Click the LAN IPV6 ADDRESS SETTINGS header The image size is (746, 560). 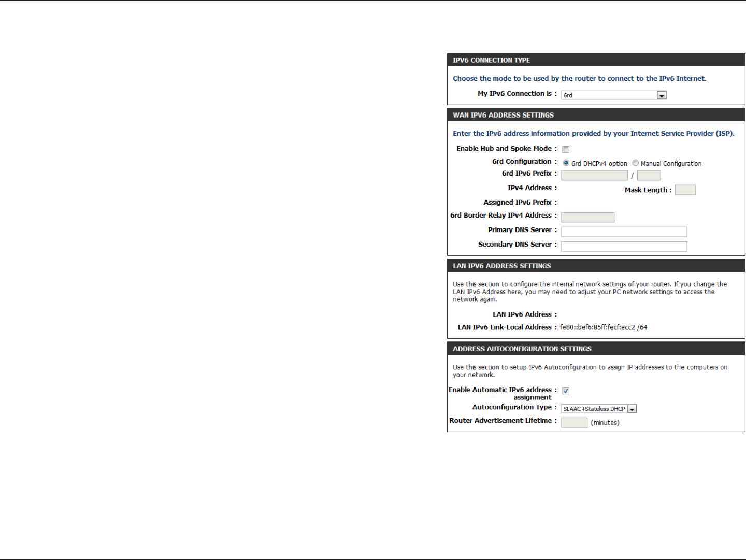coord(596,266)
